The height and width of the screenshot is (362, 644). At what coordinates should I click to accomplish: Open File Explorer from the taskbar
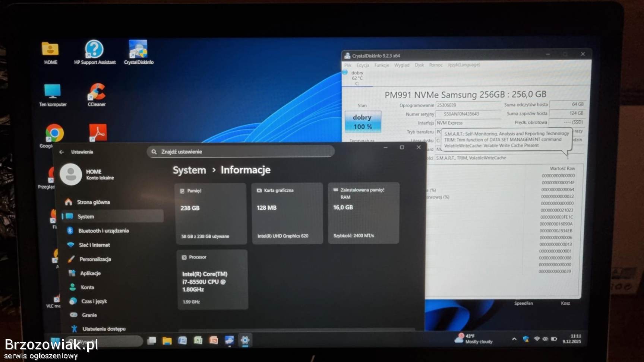click(167, 340)
